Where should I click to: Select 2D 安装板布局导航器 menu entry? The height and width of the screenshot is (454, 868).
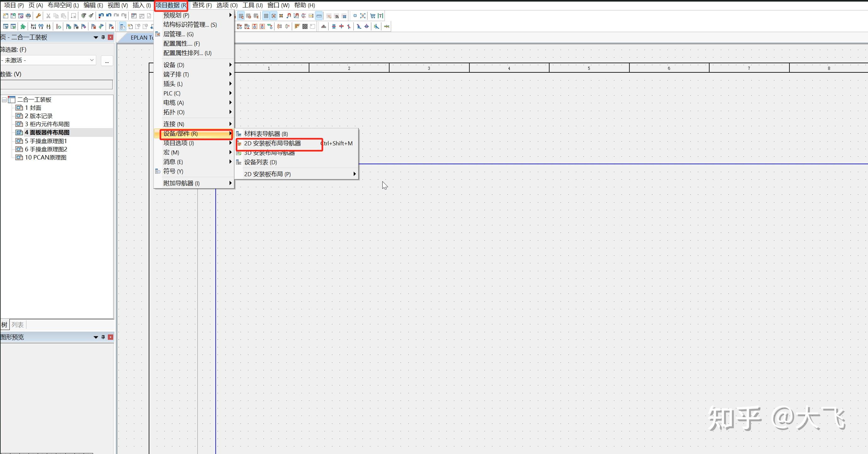(272, 143)
